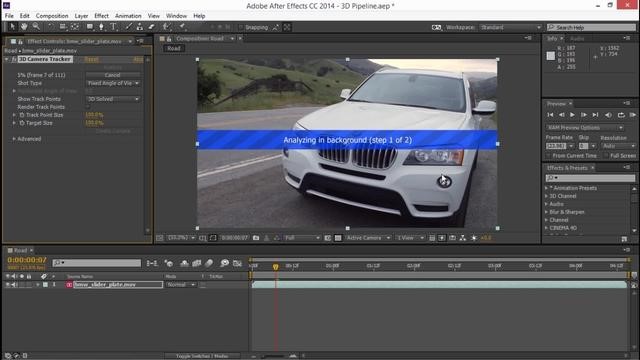The height and width of the screenshot is (360, 640).
Task: Enable From Current Time checkbox
Action: (548, 156)
